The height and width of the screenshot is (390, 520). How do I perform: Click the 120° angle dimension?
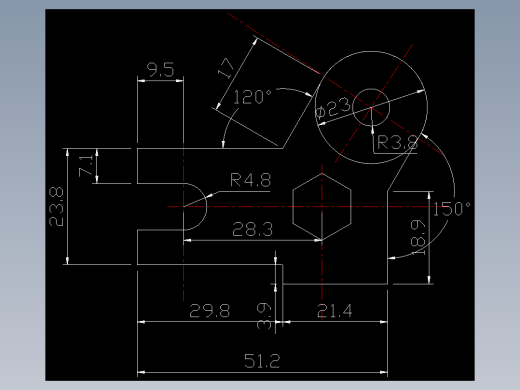252,97
